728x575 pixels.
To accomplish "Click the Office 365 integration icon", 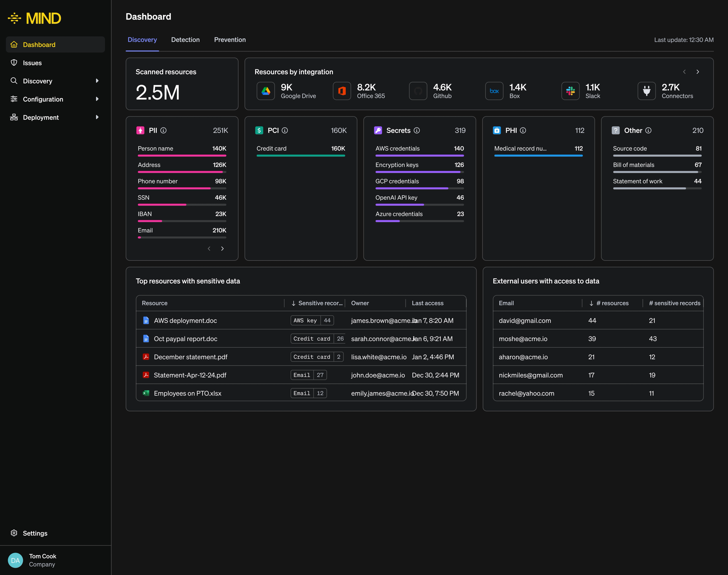I will [342, 91].
